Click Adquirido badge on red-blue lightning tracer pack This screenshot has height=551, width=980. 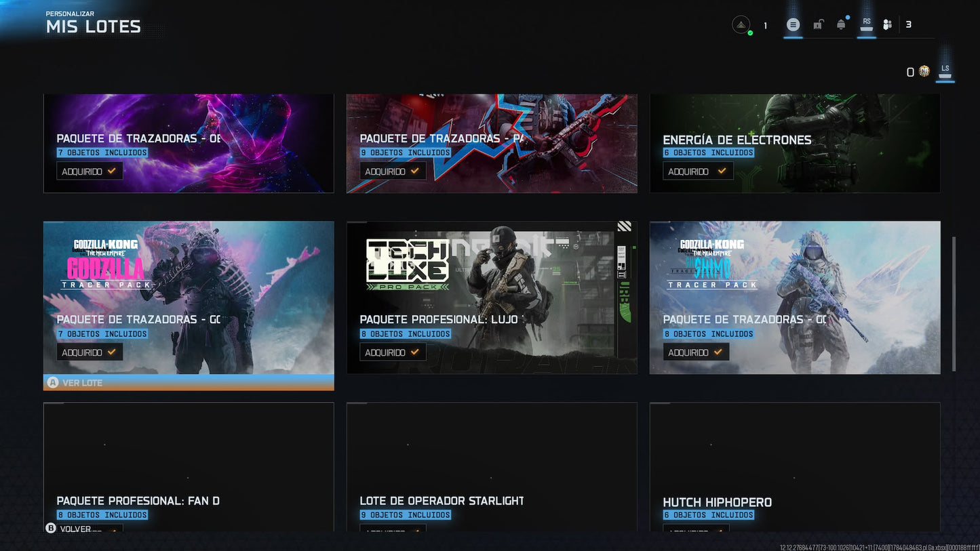point(393,171)
